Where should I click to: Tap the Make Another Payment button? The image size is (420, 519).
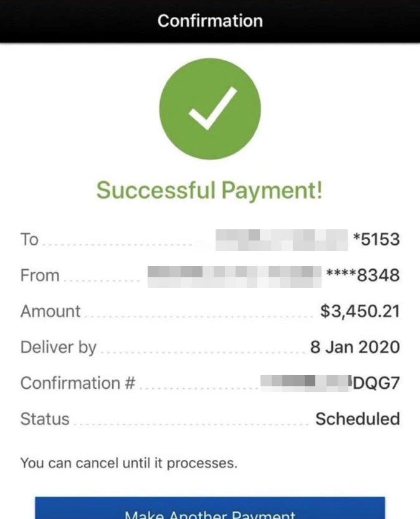click(x=210, y=508)
